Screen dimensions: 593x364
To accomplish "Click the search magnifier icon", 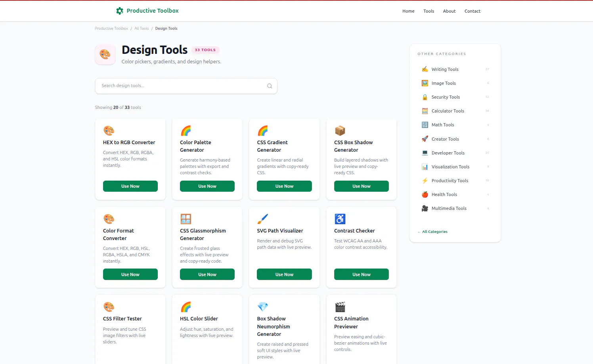I will [270, 86].
